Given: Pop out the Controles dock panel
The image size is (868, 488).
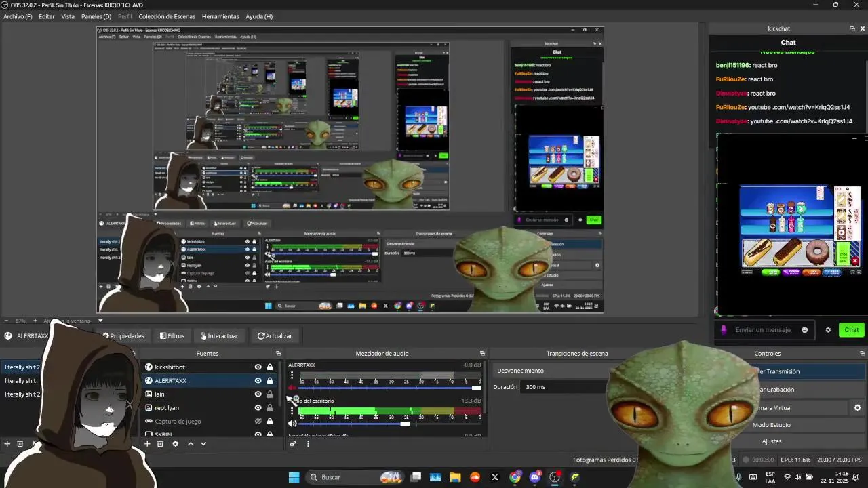Looking at the screenshot, I should (x=863, y=353).
